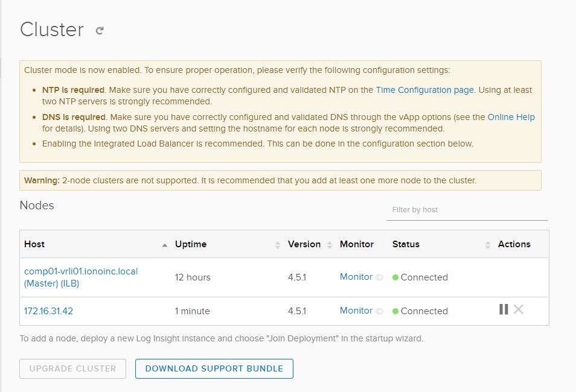Click green status dot for 172.16.31.42
This screenshot has width=576, height=392.
[395, 311]
